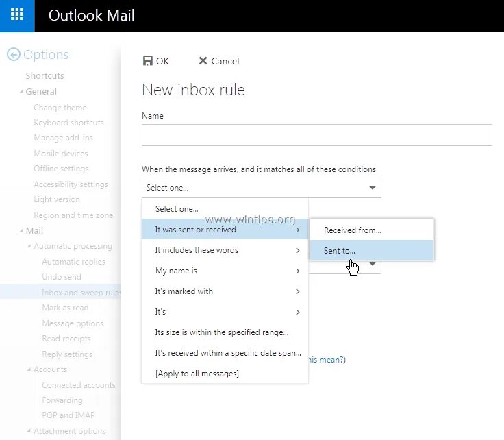Choose the "It's" menu entry
The width and height of the screenshot is (504, 440).
pyautogui.click(x=225, y=312)
